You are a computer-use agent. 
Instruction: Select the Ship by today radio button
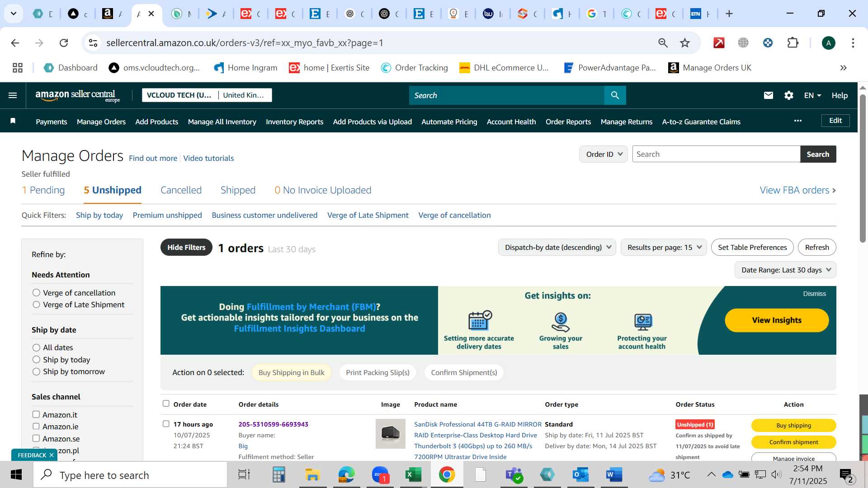[36, 360]
